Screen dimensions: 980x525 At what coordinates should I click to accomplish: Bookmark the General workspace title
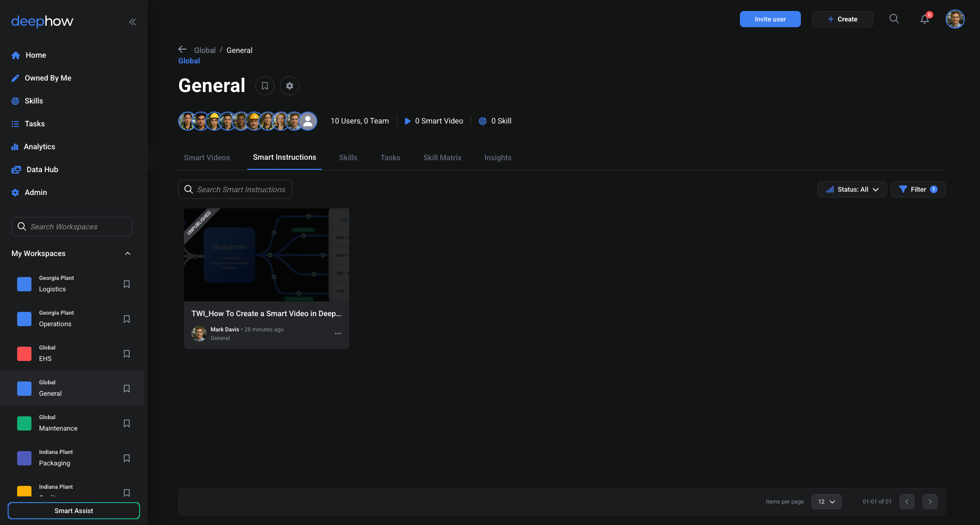click(x=264, y=86)
